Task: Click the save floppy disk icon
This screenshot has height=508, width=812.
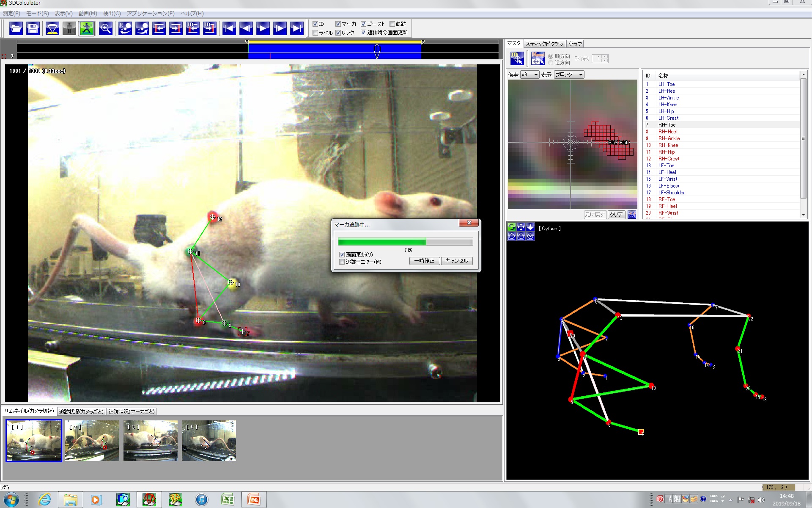Action: pos(33,29)
